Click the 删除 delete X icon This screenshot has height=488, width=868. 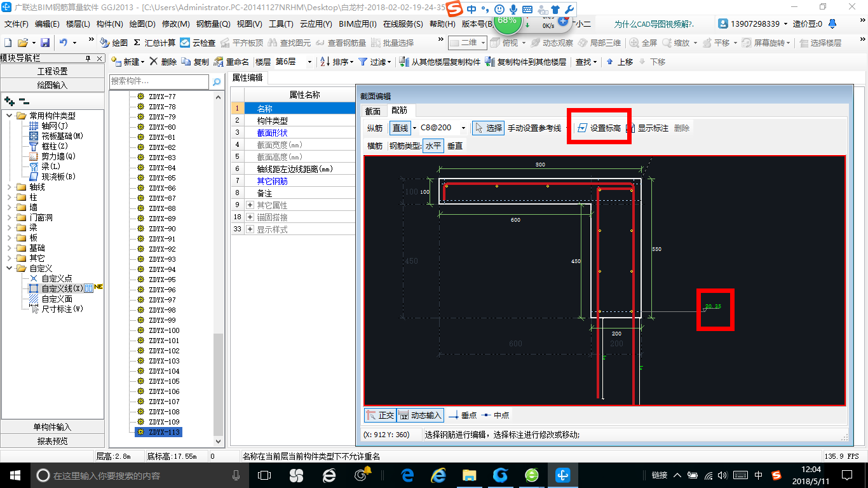[153, 62]
